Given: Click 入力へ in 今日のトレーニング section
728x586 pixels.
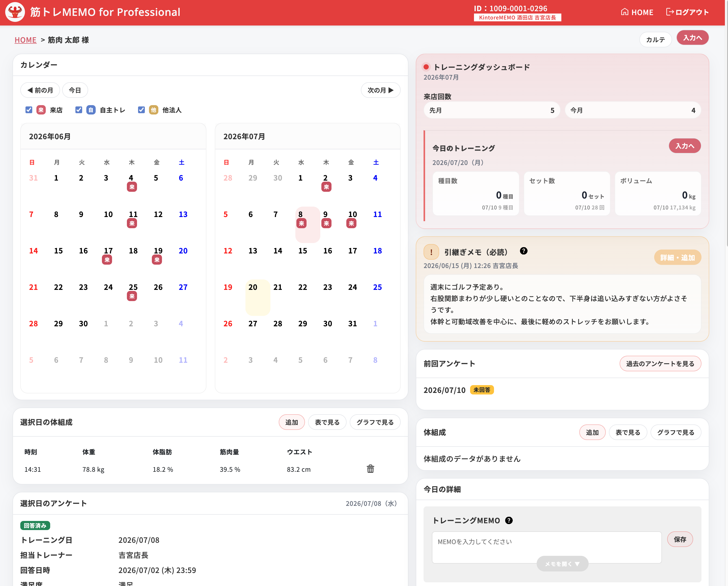Looking at the screenshot, I should click(685, 146).
